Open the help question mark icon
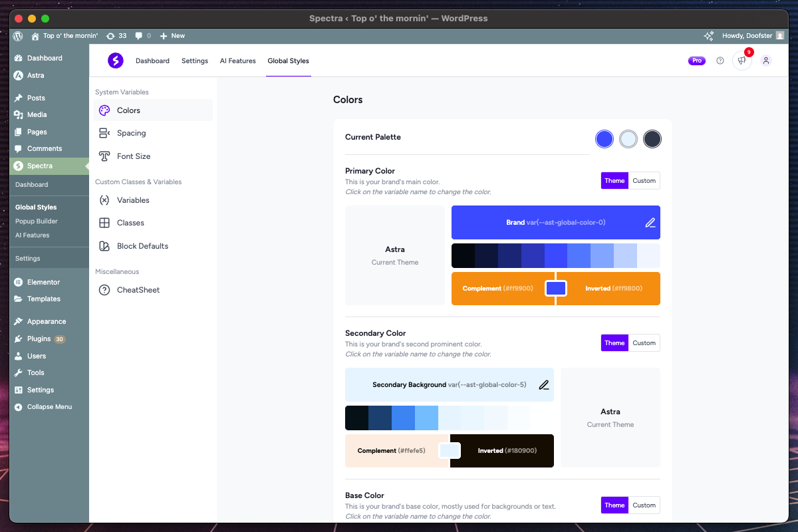 tap(720, 61)
